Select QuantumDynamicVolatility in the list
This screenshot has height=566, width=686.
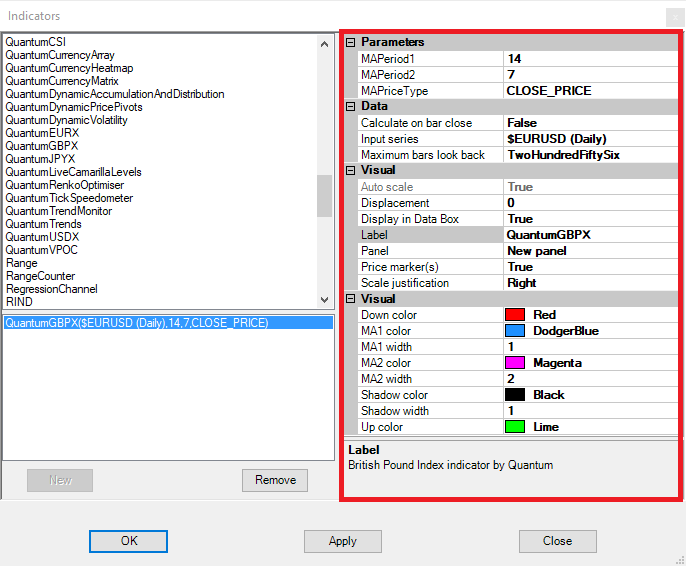pos(66,120)
